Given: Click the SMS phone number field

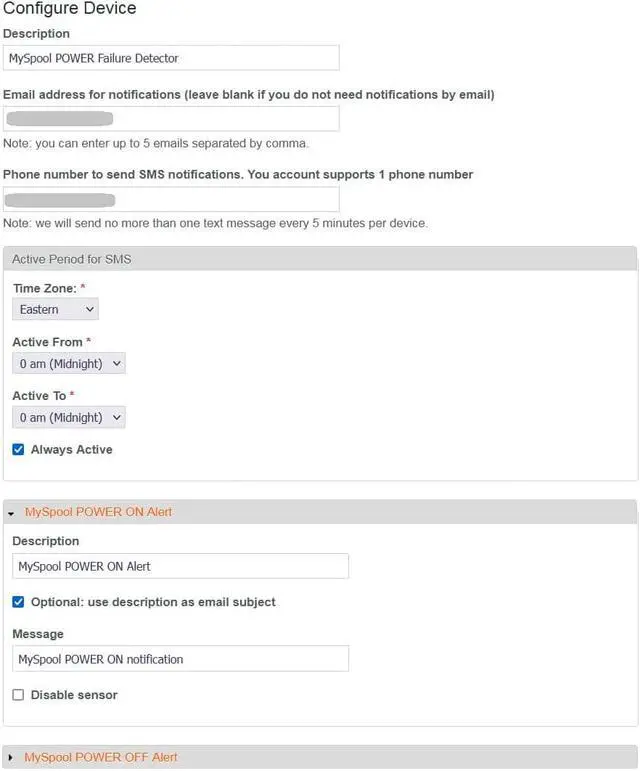Looking at the screenshot, I should (171, 199).
